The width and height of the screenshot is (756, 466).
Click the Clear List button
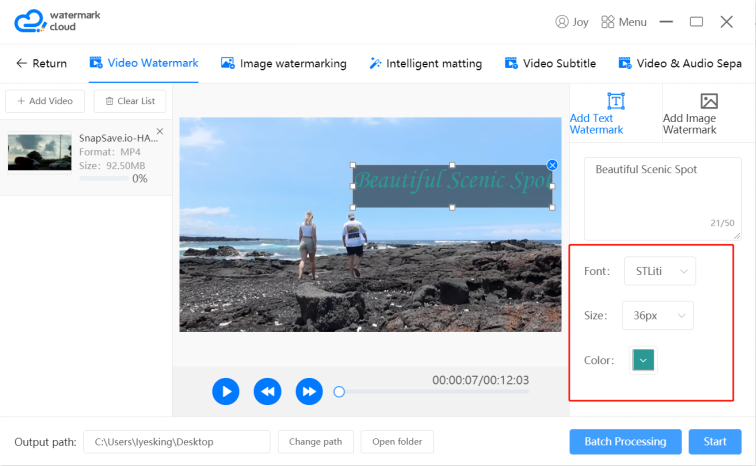130,101
